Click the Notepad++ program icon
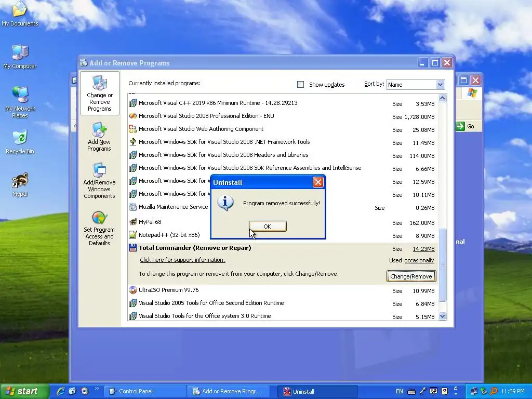The image size is (532, 399). pos(132,235)
